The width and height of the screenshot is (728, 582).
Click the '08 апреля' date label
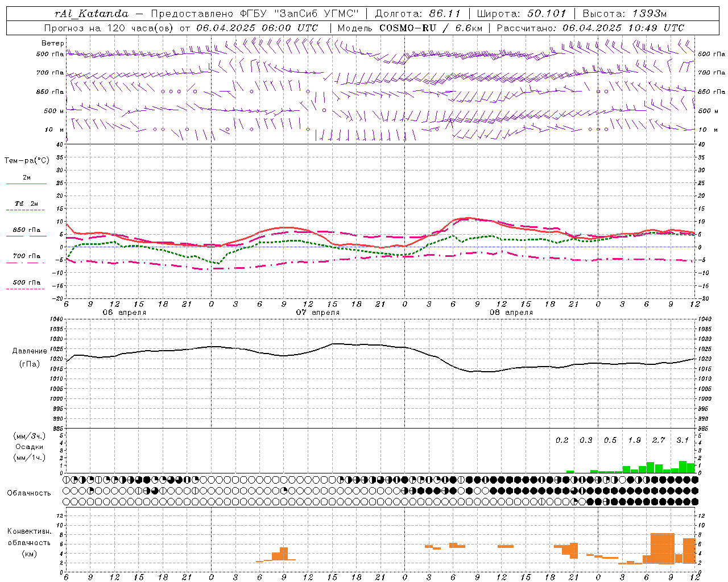coord(511,313)
